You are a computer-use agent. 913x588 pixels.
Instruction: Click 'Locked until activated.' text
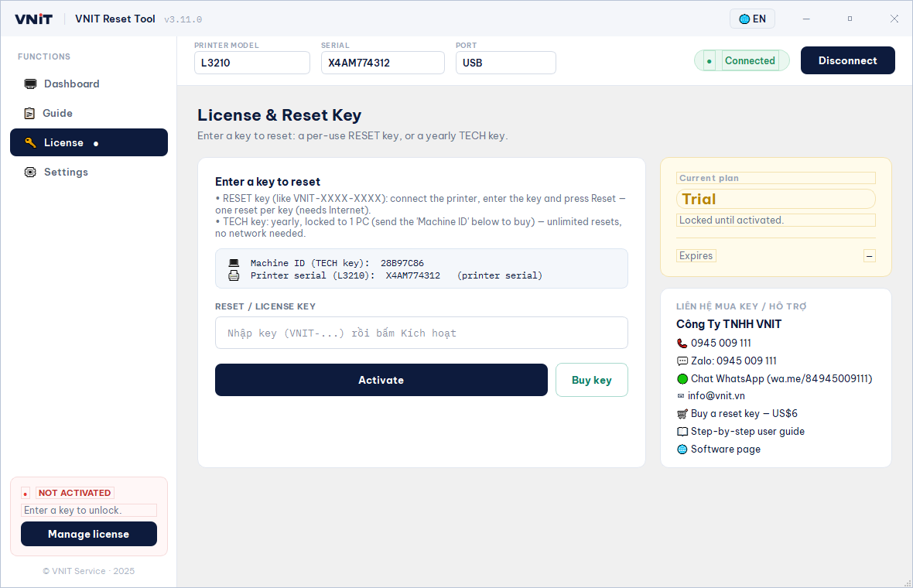(731, 220)
